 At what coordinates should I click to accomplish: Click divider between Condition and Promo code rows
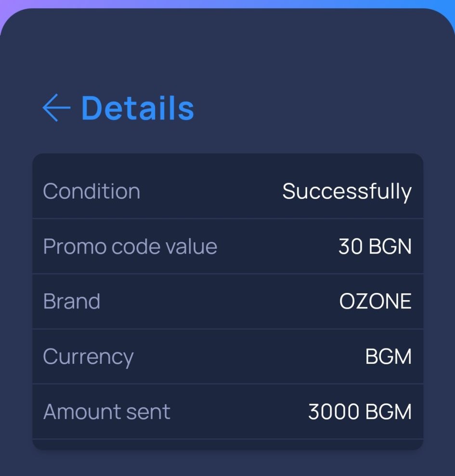pos(228,219)
